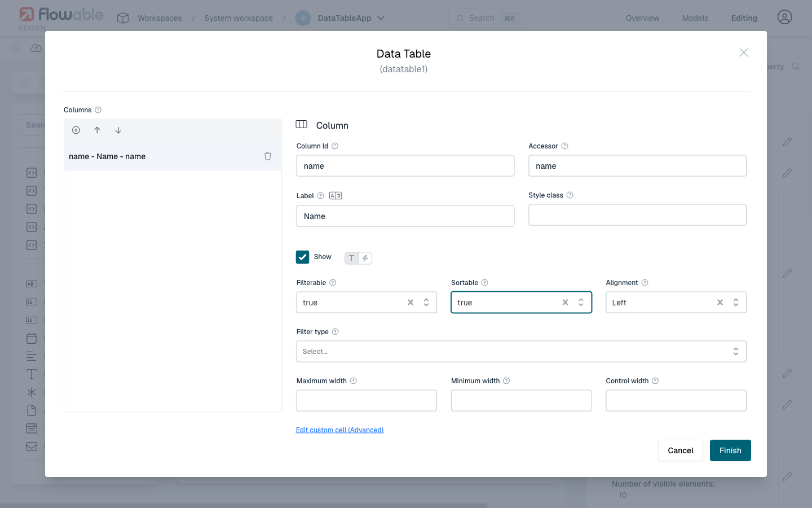The height and width of the screenshot is (508, 812).
Task: Select static value mode with the T toggle
Action: [x=352, y=258]
